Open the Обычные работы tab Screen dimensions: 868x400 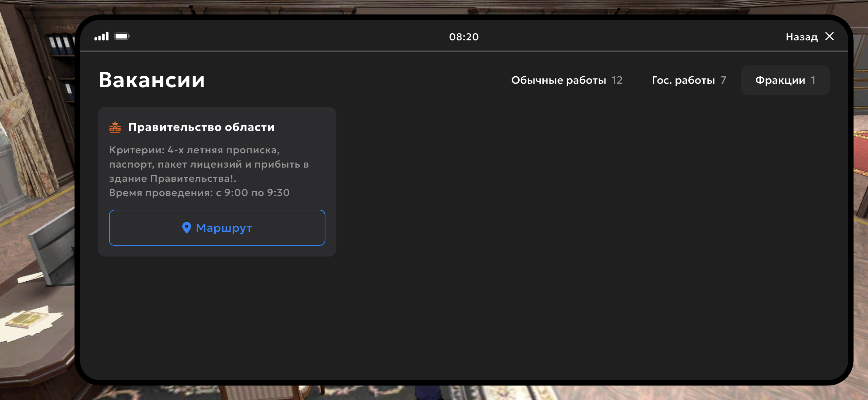[x=558, y=80]
